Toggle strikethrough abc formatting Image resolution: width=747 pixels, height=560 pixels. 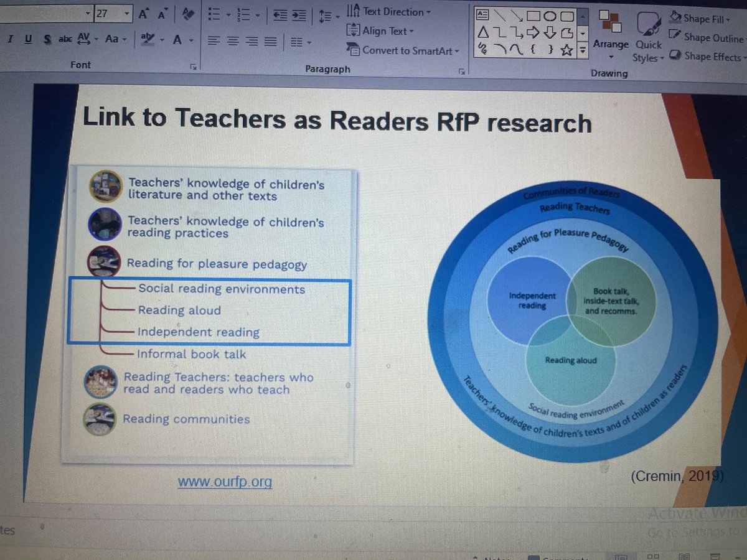[65, 39]
